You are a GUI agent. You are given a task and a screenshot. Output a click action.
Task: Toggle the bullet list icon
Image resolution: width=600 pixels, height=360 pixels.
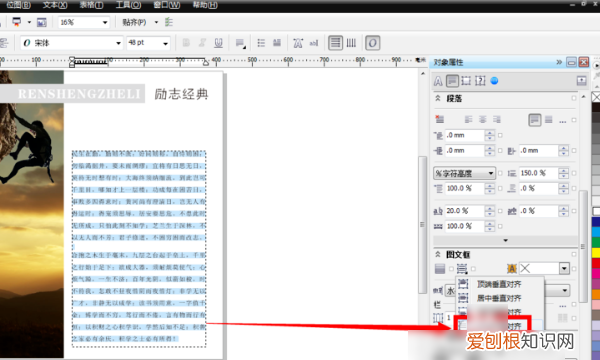pyautogui.click(x=261, y=43)
